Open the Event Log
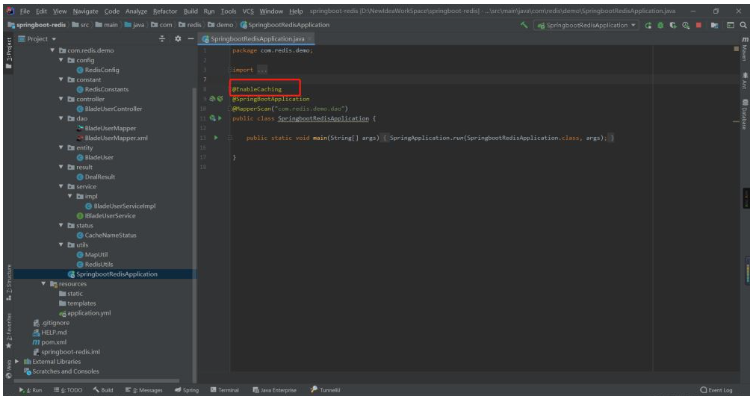751x396 pixels. 717,390
